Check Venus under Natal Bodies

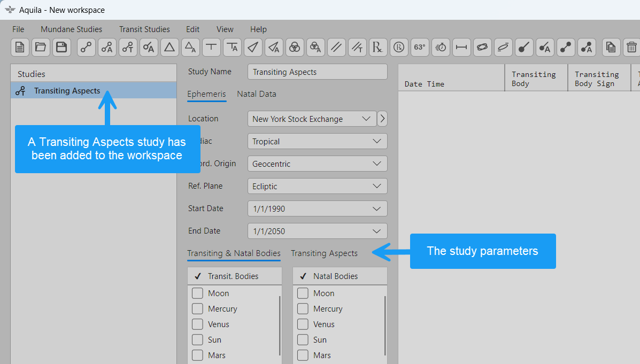303,324
